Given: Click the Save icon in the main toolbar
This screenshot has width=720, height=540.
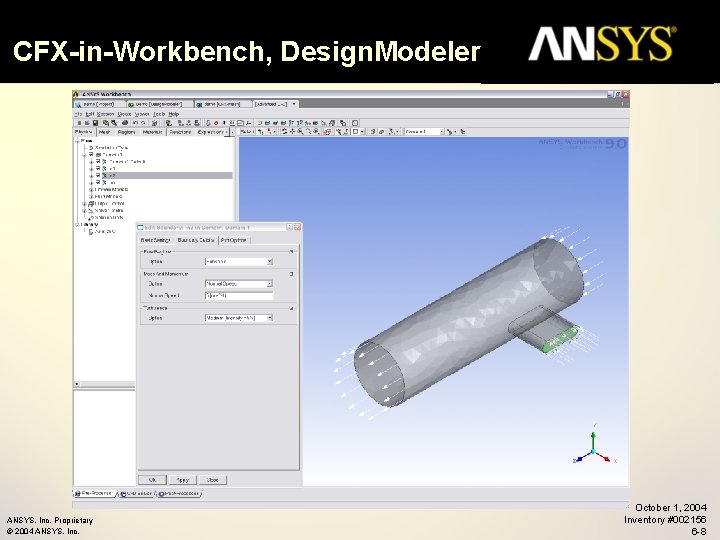Looking at the screenshot, I should pos(96,123).
